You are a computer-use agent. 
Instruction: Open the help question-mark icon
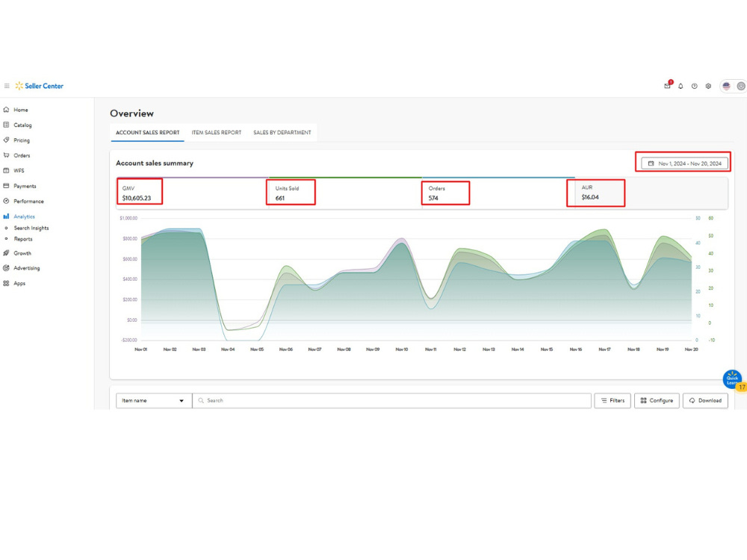[x=695, y=86]
